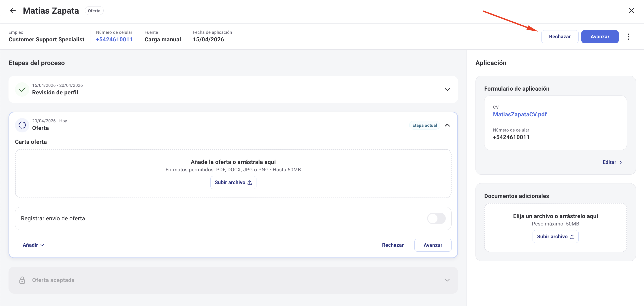This screenshot has height=306, width=644.
Task: Click the in-progress circle icon beside Oferta
Action: tap(22, 125)
